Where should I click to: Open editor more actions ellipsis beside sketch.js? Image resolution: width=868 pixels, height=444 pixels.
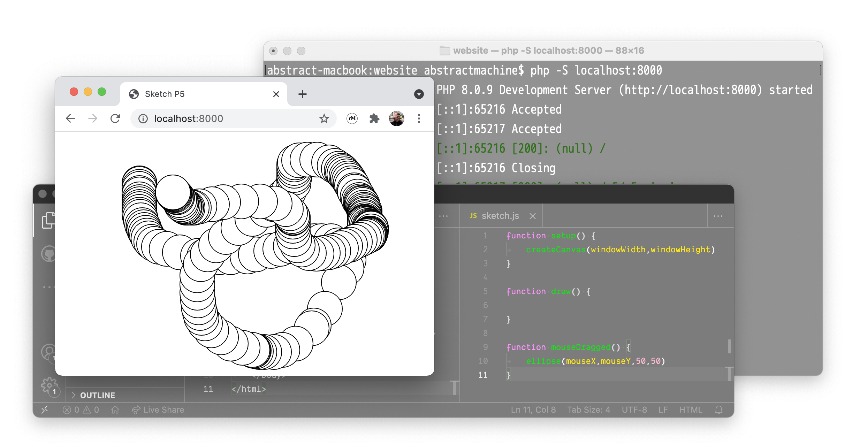pos(718,216)
